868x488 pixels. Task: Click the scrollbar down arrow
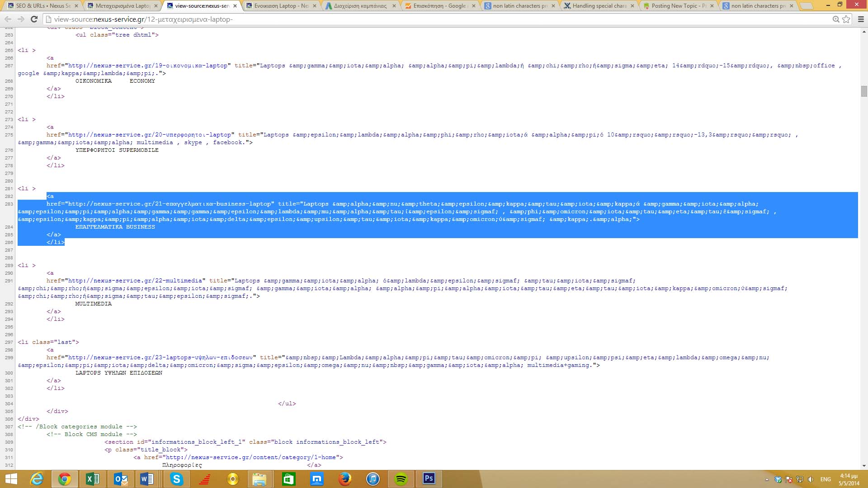[864, 465]
